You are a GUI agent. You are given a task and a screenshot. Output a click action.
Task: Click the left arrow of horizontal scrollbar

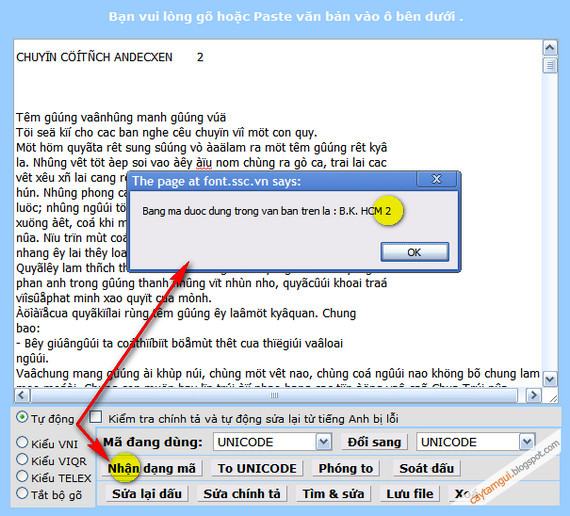click(22, 395)
